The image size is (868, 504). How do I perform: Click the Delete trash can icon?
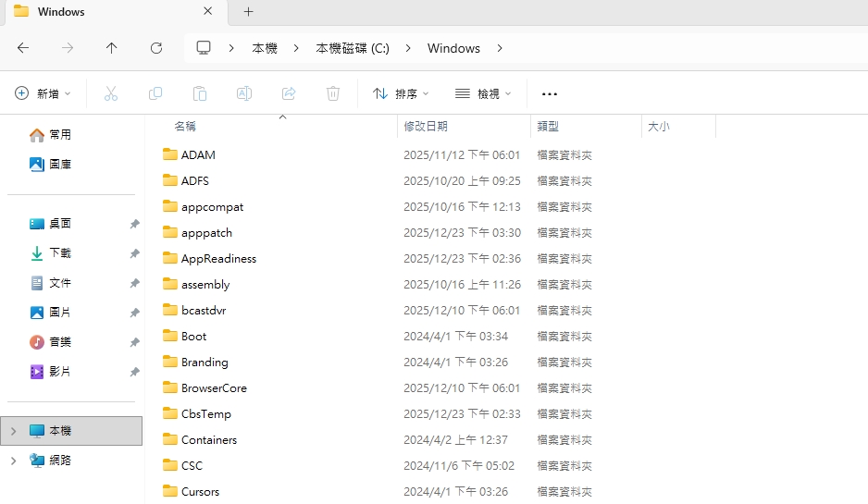333,93
